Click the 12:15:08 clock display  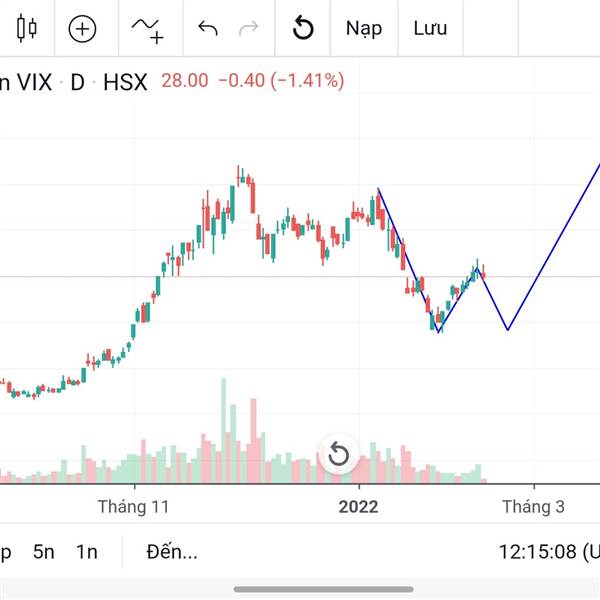[x=537, y=552]
